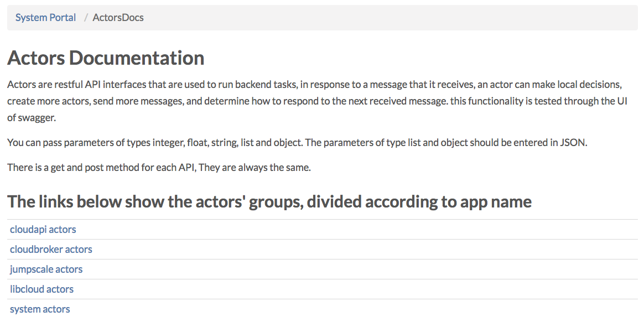Open the System Portal breadcrumb link
644x322 pixels.
45,18
